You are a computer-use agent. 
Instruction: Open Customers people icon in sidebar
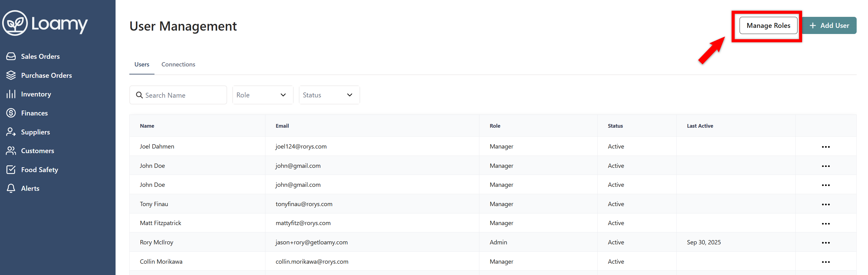(11, 151)
